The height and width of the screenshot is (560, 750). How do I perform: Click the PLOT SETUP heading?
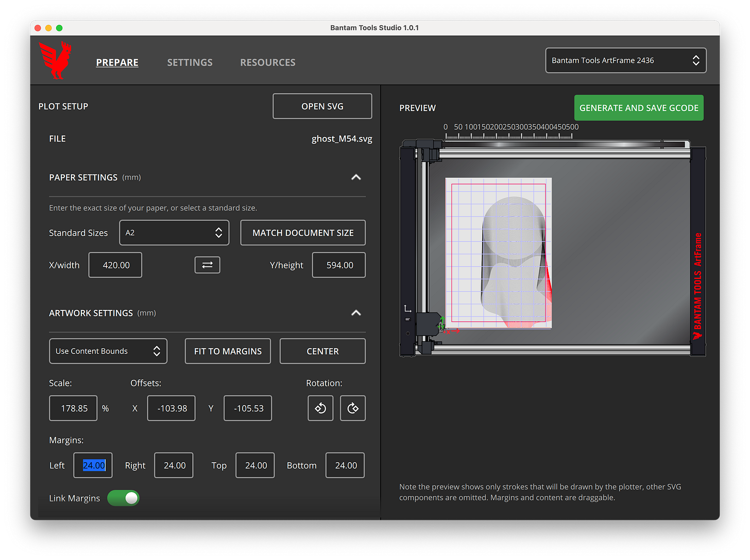click(x=63, y=106)
